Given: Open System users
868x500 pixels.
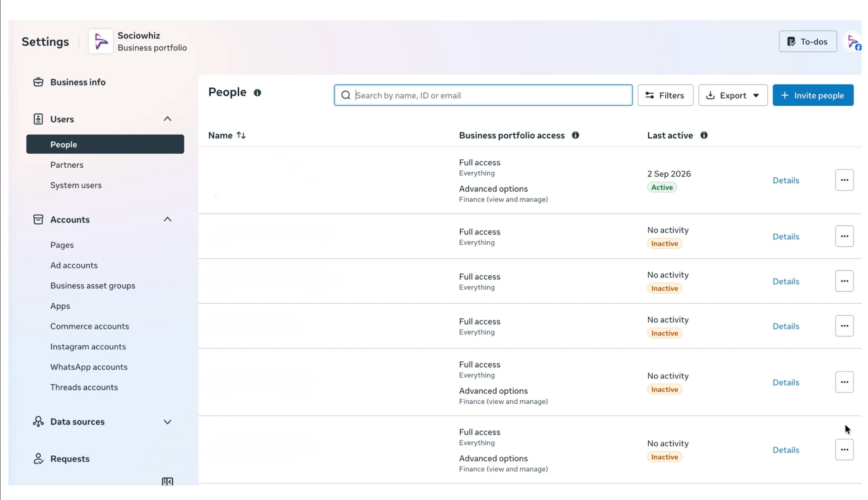Looking at the screenshot, I should 76,185.
